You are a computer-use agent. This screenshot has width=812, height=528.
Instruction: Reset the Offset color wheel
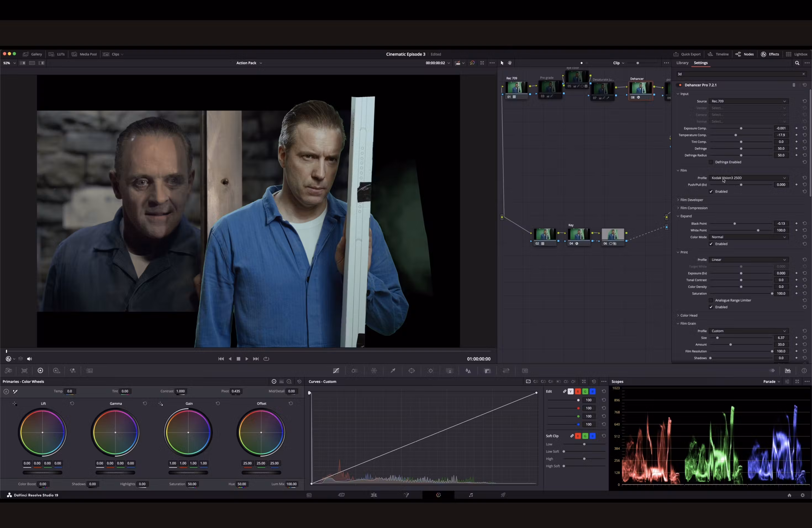[291, 403]
